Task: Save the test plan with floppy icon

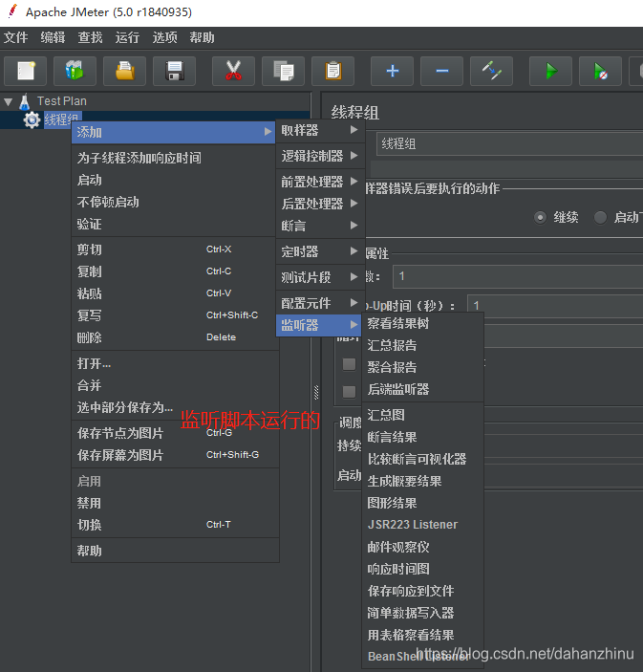Action: coord(174,71)
